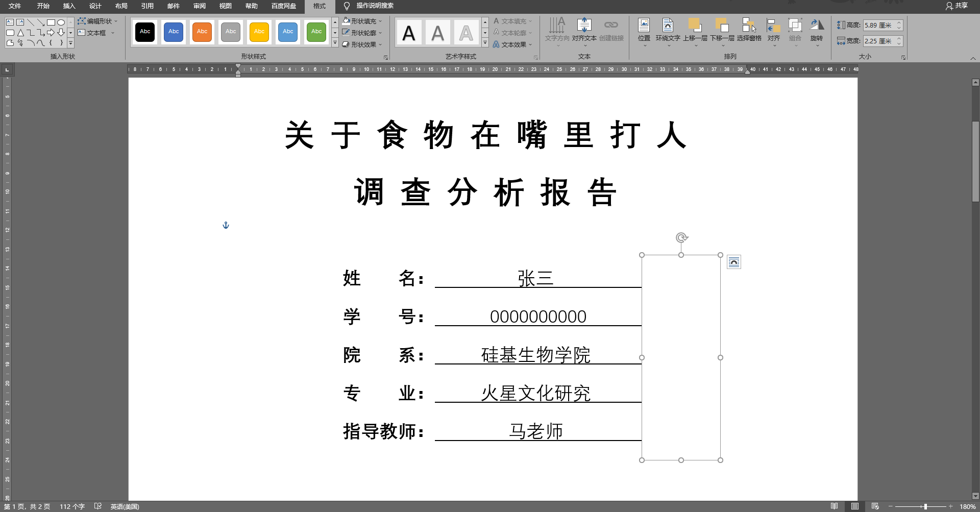
Task: Click the rotation handle above the shape
Action: (681, 237)
